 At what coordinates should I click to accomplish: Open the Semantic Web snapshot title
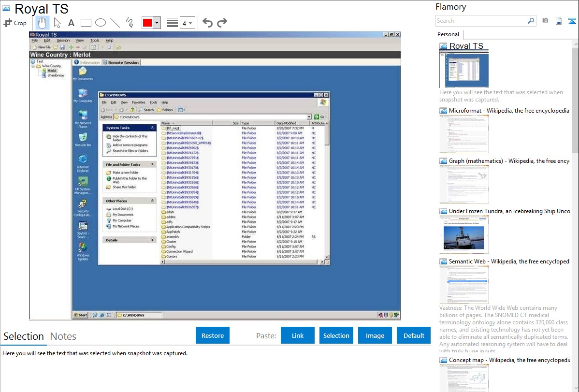tap(509, 261)
